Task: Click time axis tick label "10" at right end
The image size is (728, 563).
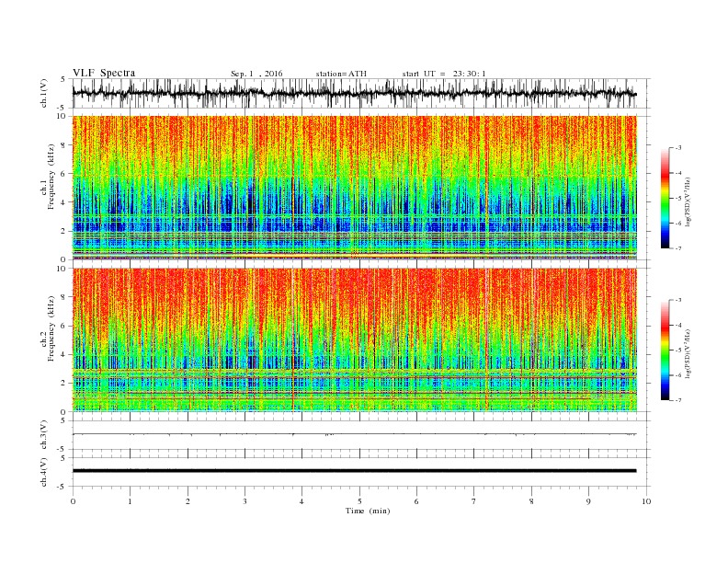Action: pos(646,501)
